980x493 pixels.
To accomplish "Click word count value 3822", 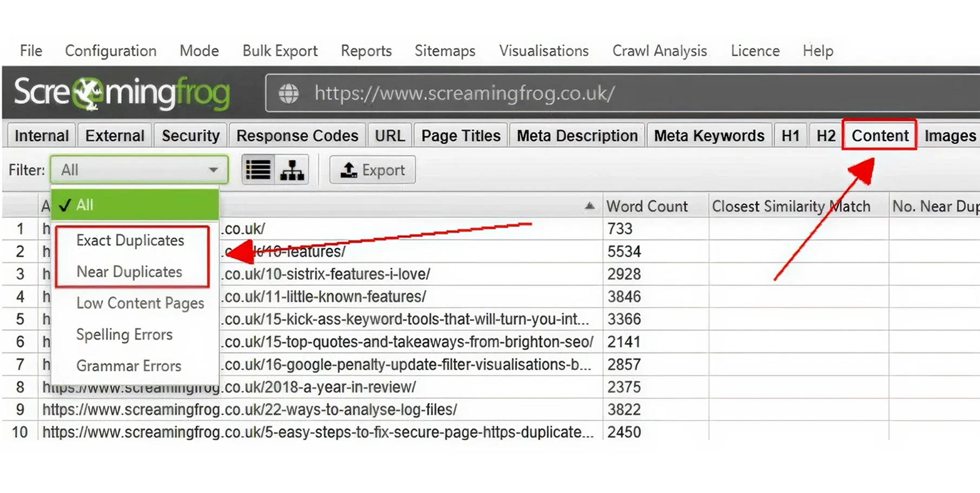I will tap(624, 410).
